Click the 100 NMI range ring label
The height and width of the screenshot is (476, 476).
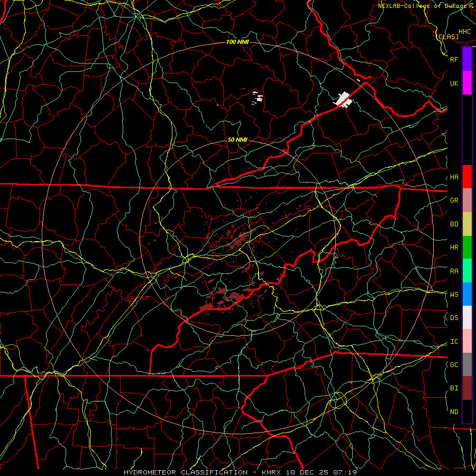(237, 42)
